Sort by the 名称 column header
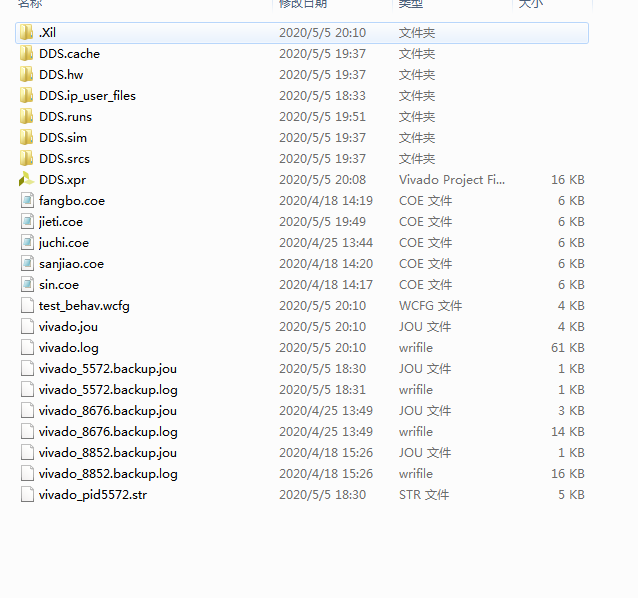Screen dimensions: 638x598 click(x=30, y=4)
